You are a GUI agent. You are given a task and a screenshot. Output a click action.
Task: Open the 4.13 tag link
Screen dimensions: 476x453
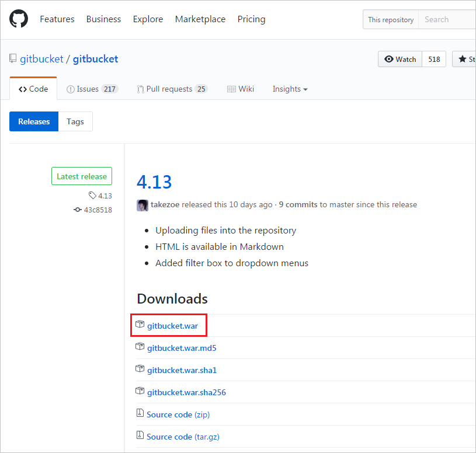(105, 196)
